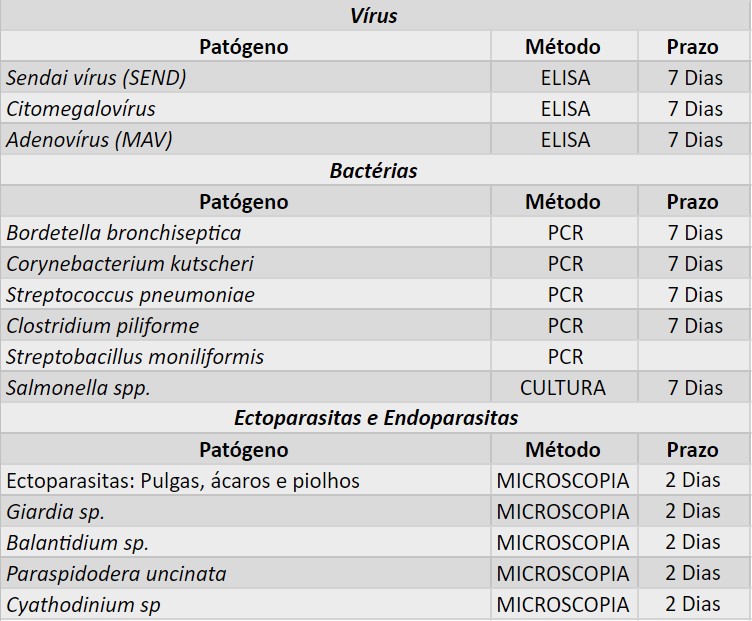Select the Cyathodinium sp cell
This screenshot has width=752, height=621.
pos(83,605)
